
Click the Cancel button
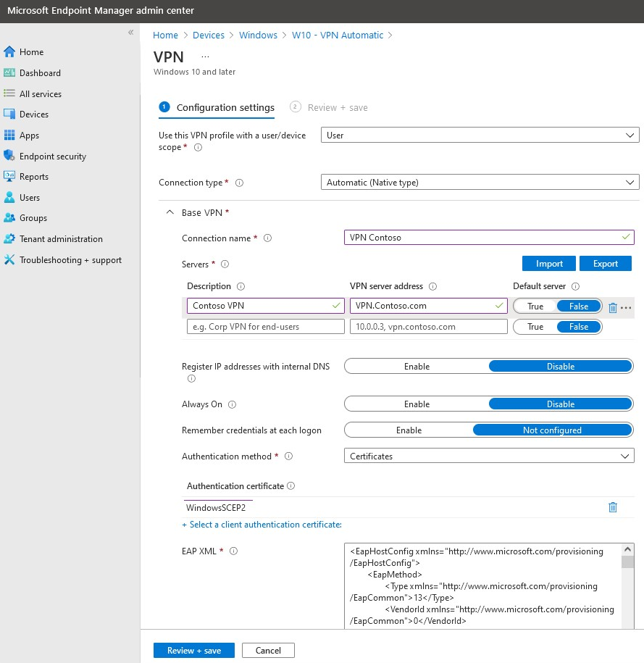coord(268,650)
